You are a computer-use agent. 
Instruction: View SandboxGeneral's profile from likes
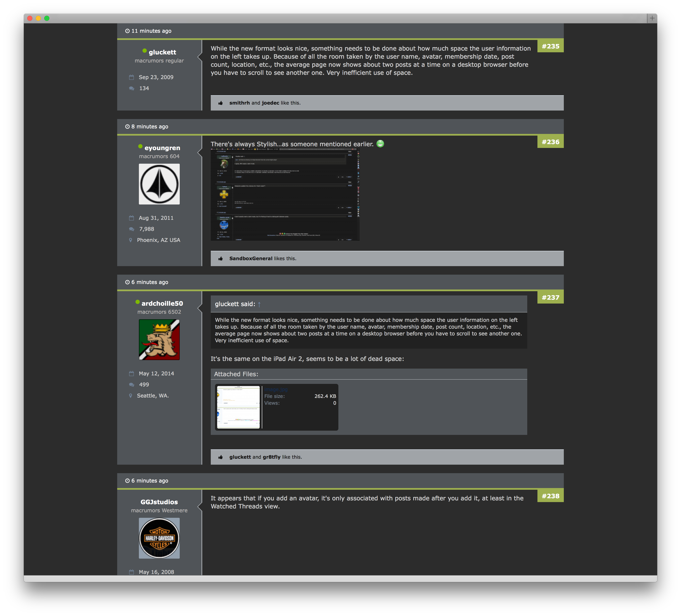click(251, 258)
